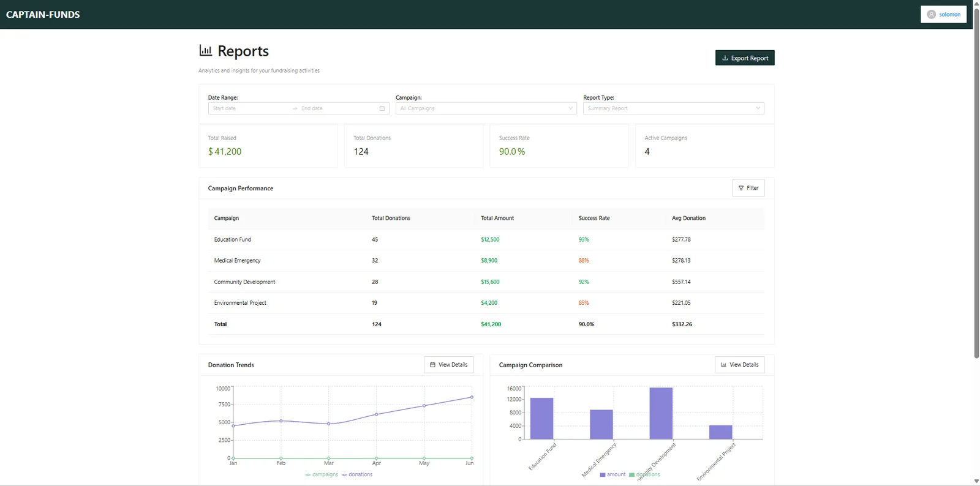
Task: Open View Details for Campaign Comparison
Action: pyautogui.click(x=740, y=365)
